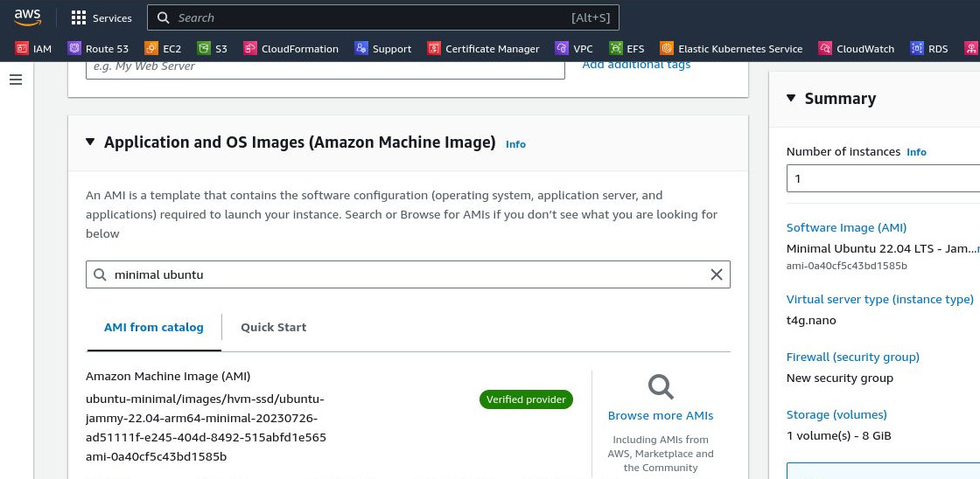Open Firewall (security group) summary link
Screen dimensions: 980x479
pyautogui.click(x=852, y=358)
